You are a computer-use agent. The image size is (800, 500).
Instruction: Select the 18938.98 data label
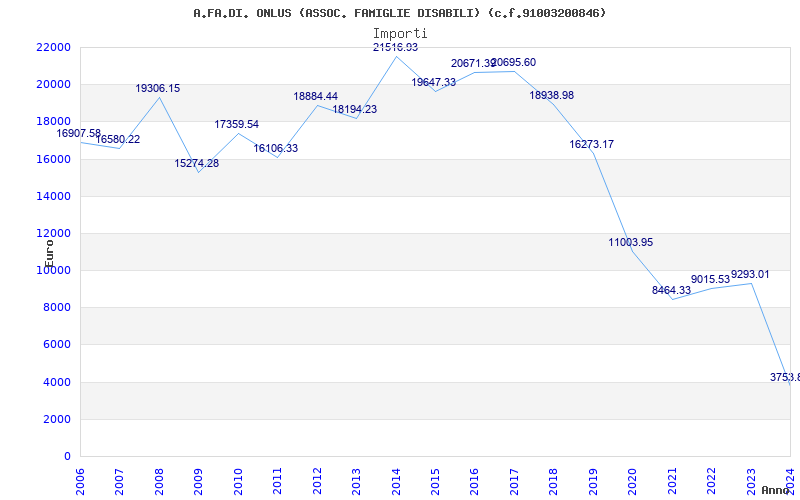[x=552, y=95]
